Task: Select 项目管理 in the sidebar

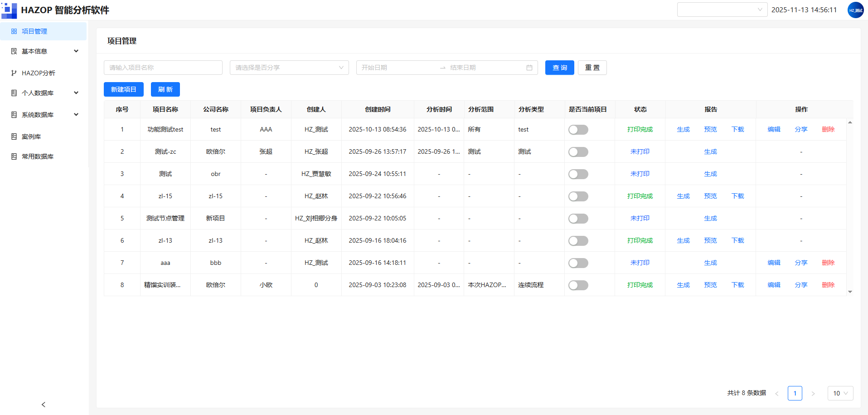Action: point(44,31)
